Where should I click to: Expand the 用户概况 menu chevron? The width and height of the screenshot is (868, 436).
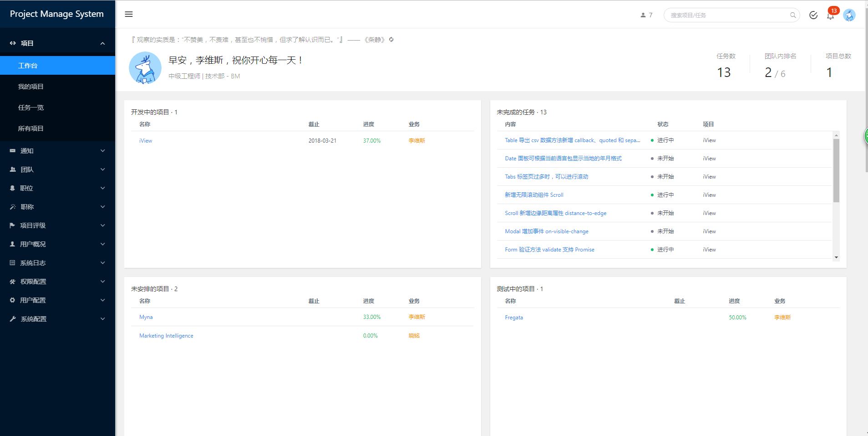click(x=102, y=244)
